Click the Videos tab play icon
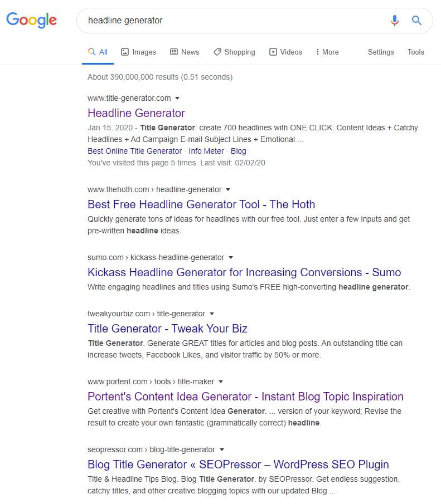The height and width of the screenshot is (504, 441). pyautogui.click(x=273, y=52)
